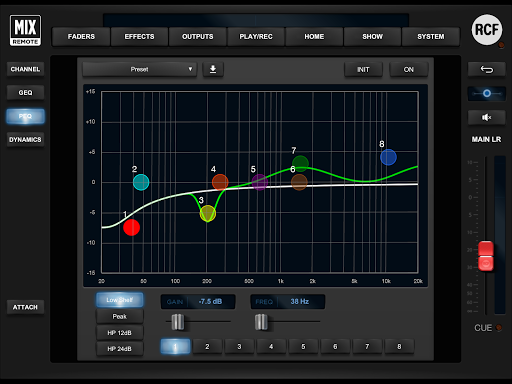Viewport: 512px width, 384px height.
Task: Click the back arrow return icon
Action: pos(486,69)
